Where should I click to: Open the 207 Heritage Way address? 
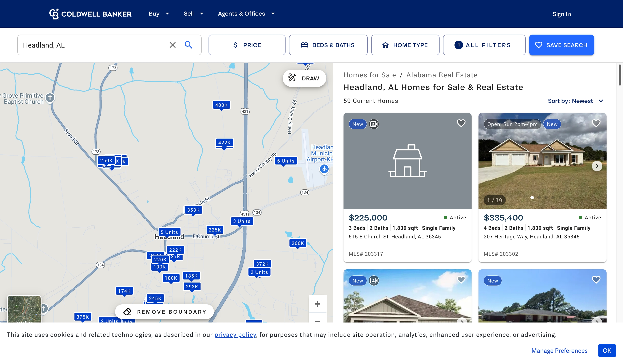[x=531, y=236]
